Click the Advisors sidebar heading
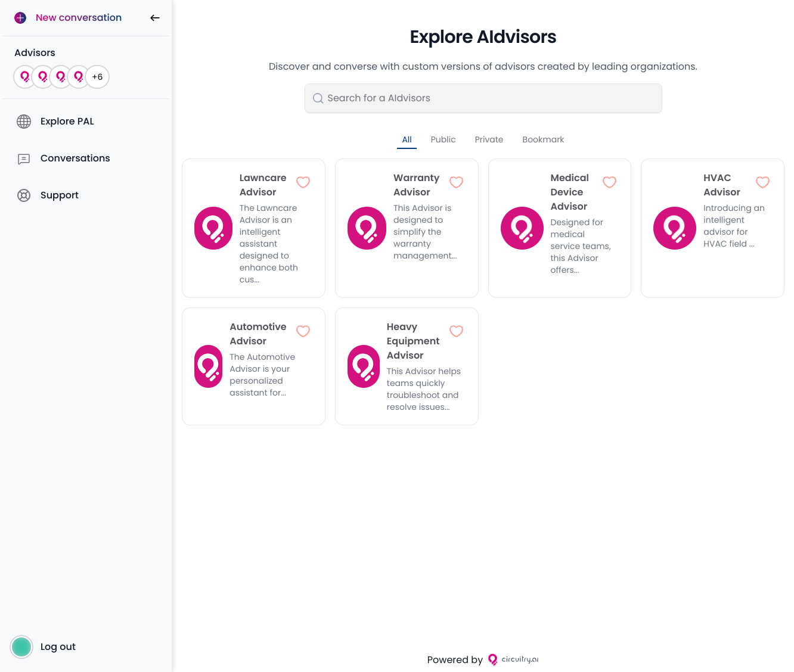The height and width of the screenshot is (672, 794). click(x=35, y=53)
